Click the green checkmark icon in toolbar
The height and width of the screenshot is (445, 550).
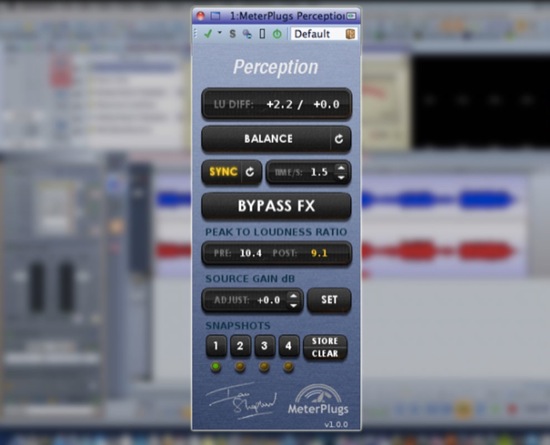[x=208, y=34]
